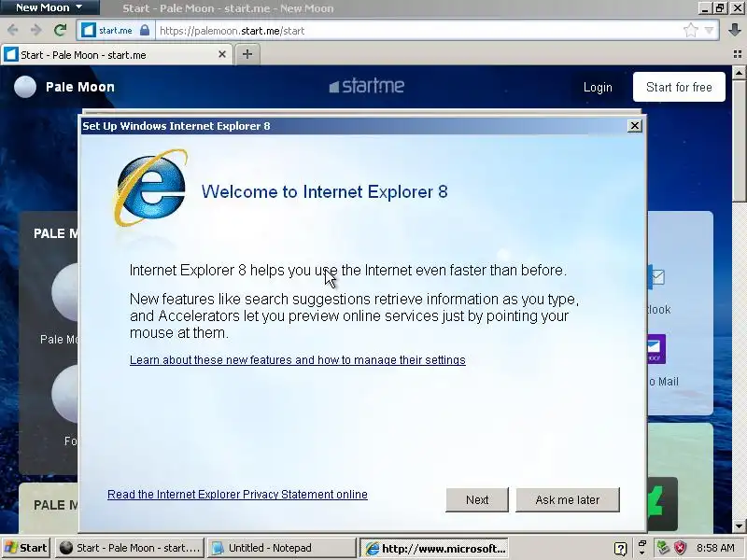Open the tab groups grid icon
747x560 pixels.
click(x=738, y=54)
